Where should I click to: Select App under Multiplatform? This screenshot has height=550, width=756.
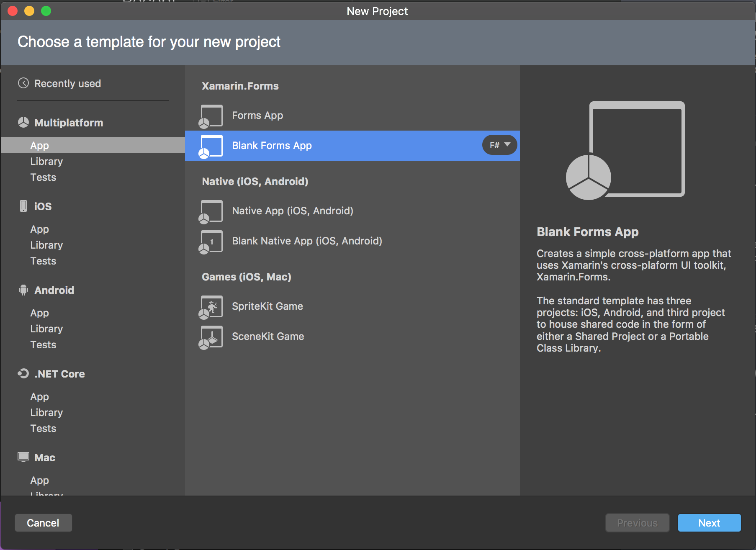coord(93,145)
